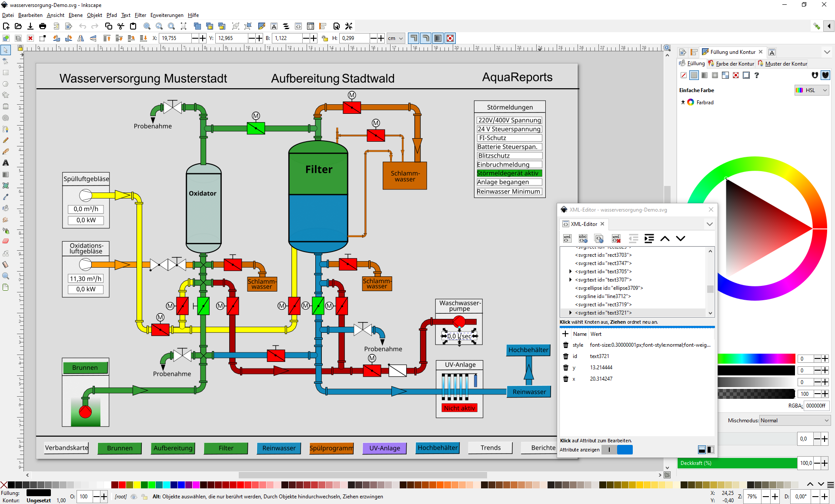Open the HSL color mode dropdown

812,90
